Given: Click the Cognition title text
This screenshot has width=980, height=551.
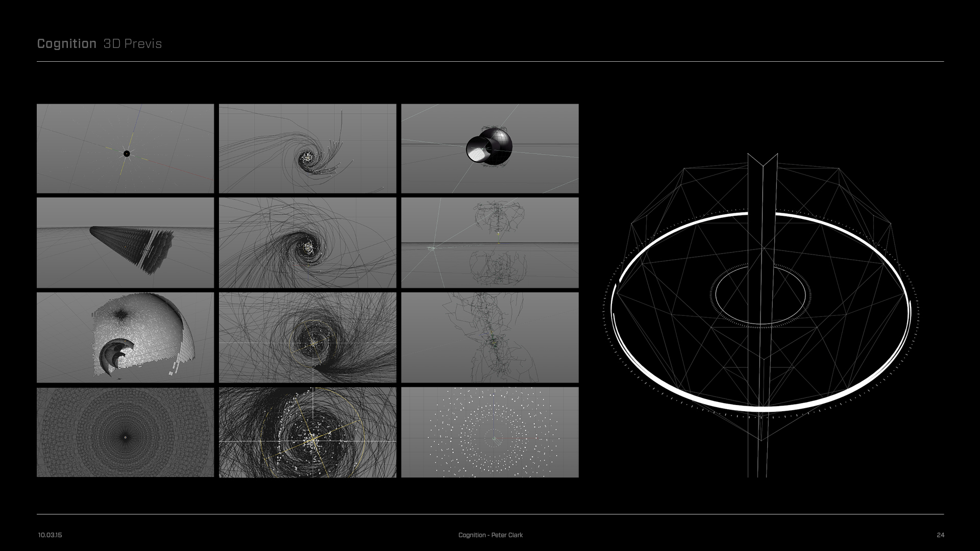Looking at the screenshot, I should click(x=66, y=44).
